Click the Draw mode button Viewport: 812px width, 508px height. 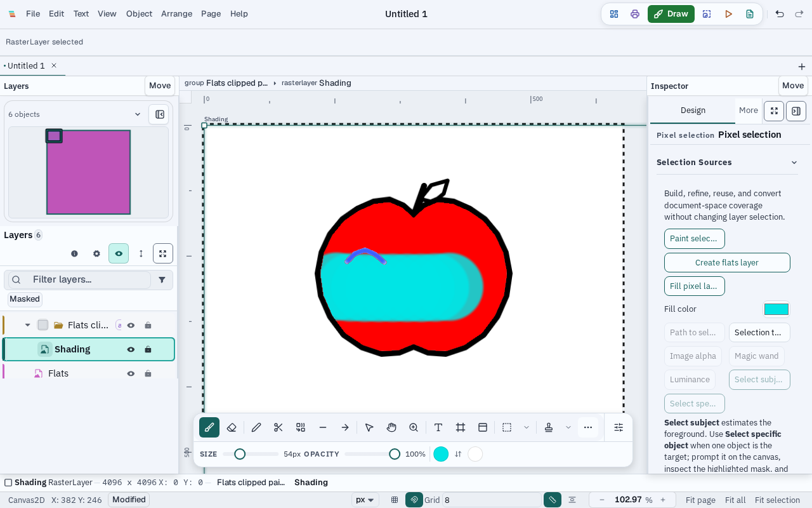tap(671, 14)
